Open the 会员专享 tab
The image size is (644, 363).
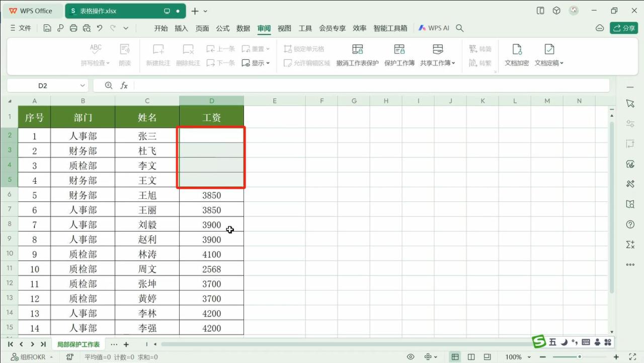333,28
